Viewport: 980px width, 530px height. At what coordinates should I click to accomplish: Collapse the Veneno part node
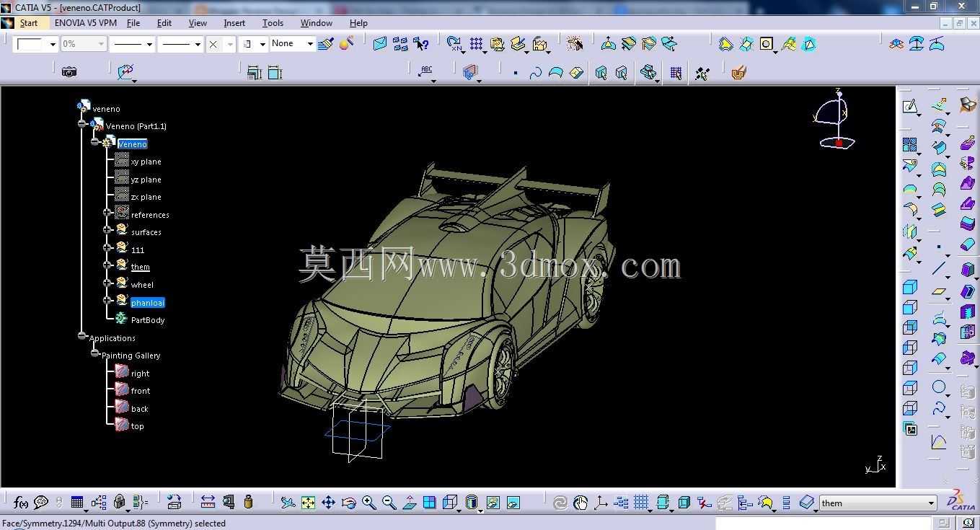tap(94, 142)
